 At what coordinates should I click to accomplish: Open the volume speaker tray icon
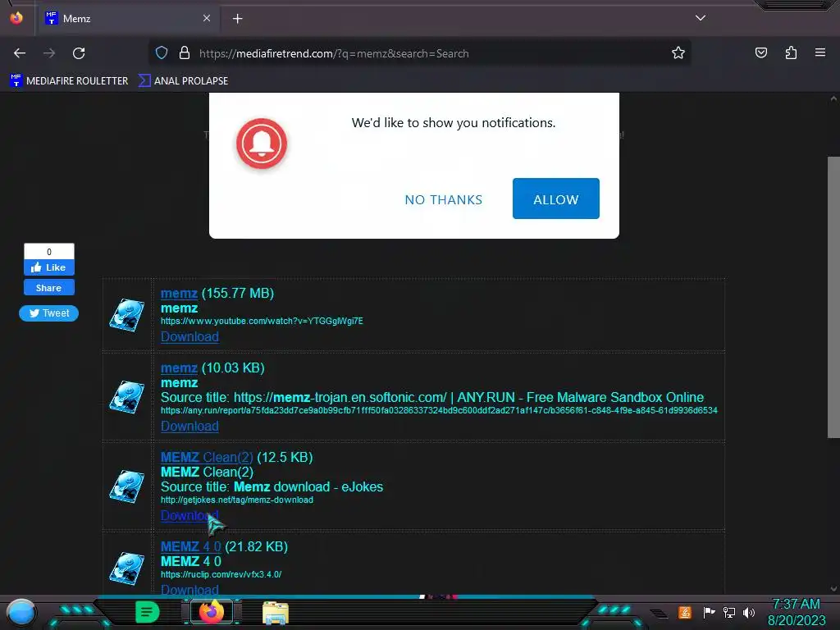pyautogui.click(x=749, y=612)
